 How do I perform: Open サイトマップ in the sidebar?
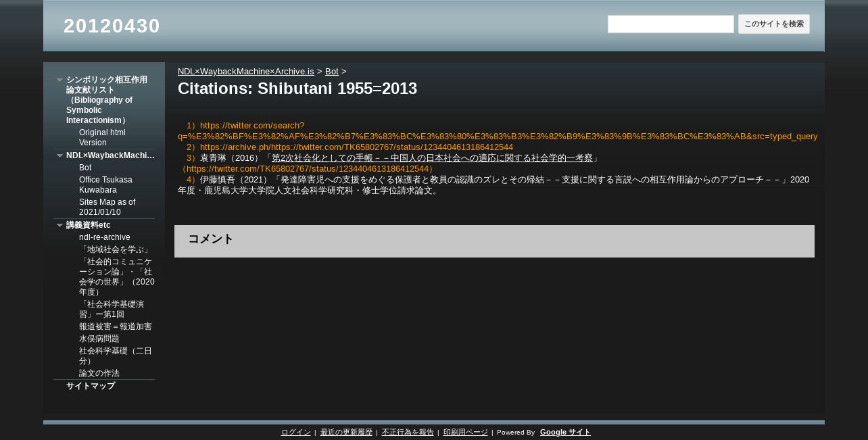[91, 386]
